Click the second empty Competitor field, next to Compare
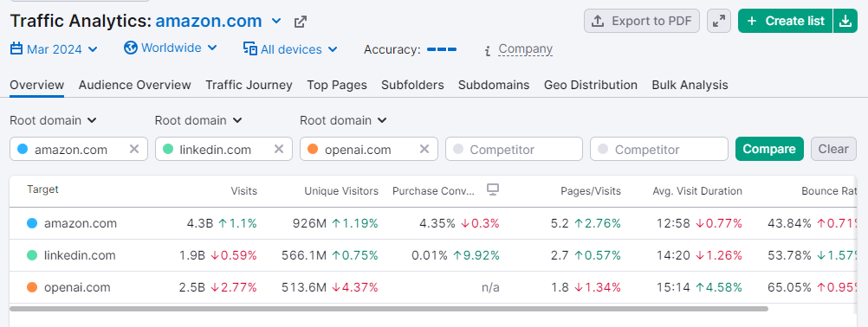 pyautogui.click(x=658, y=149)
